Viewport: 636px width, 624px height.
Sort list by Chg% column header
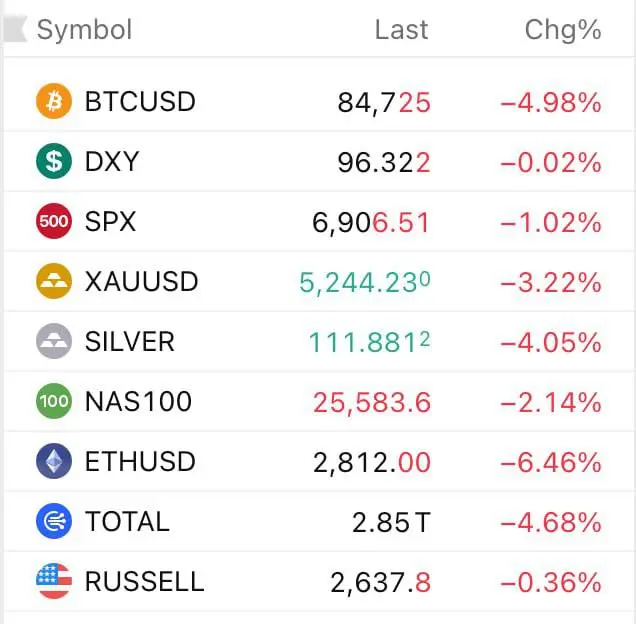pyautogui.click(x=563, y=30)
